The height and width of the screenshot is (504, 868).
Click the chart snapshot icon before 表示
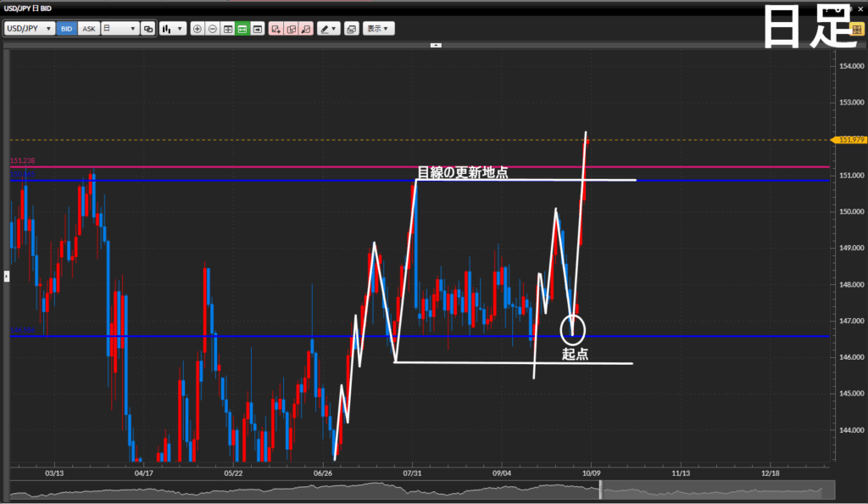pyautogui.click(x=352, y=29)
